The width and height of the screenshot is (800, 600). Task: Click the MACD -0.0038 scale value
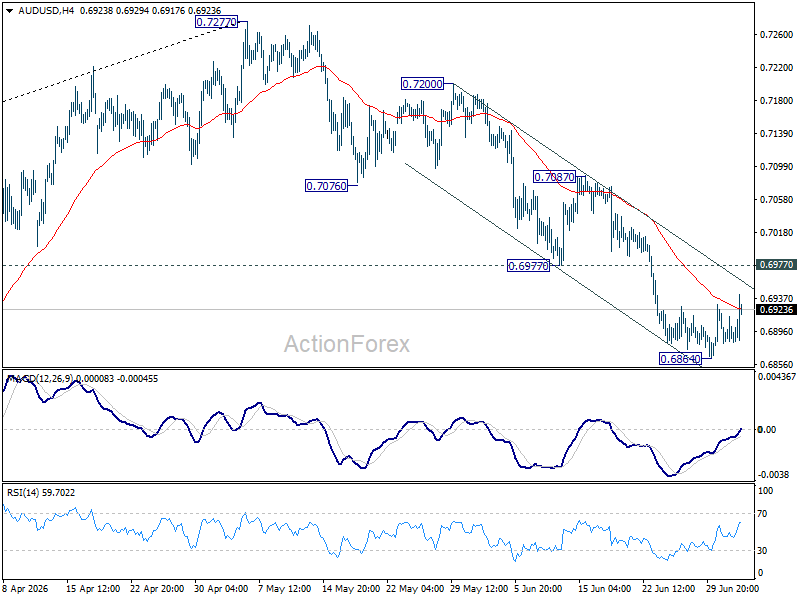[x=773, y=474]
